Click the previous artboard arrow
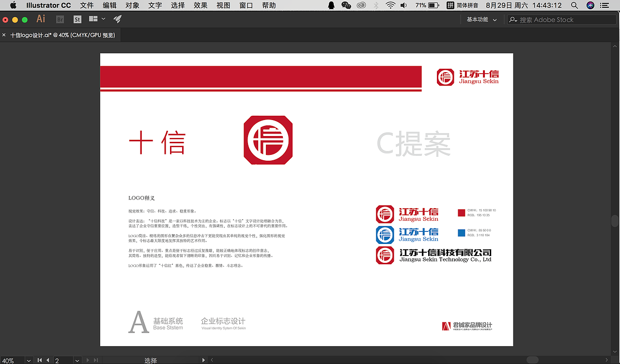 click(x=47, y=360)
